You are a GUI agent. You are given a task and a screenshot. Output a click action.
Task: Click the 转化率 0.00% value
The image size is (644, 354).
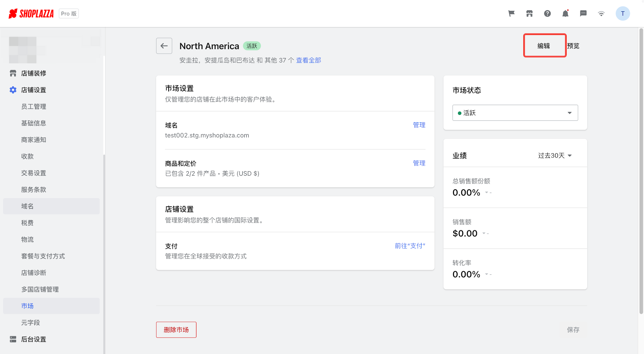(466, 274)
